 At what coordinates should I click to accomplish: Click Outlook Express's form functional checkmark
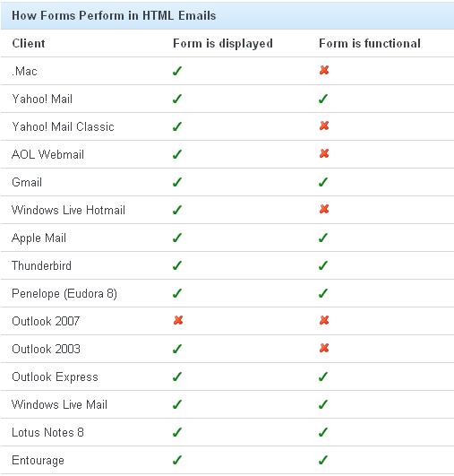(323, 376)
